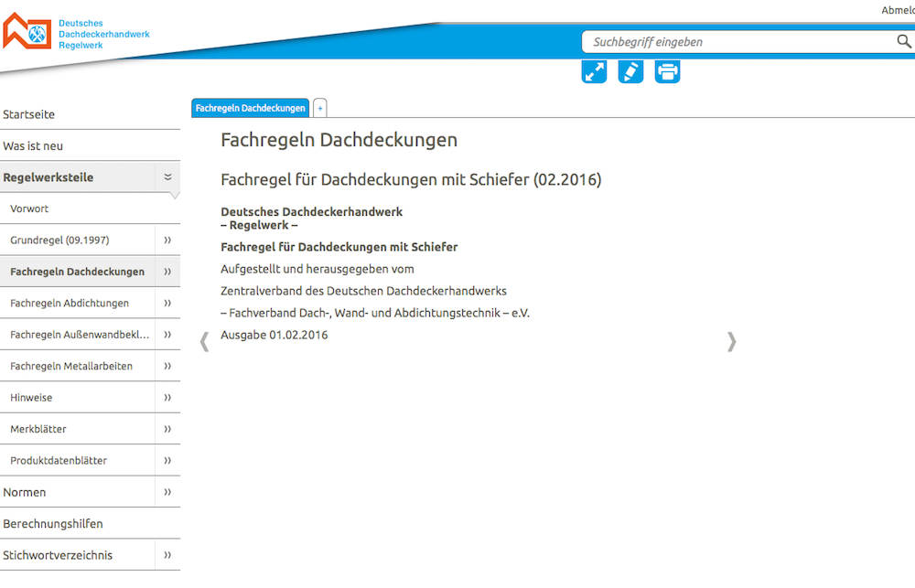Open fullscreen expand view icon
This screenshot has width=915, height=588.
click(594, 71)
